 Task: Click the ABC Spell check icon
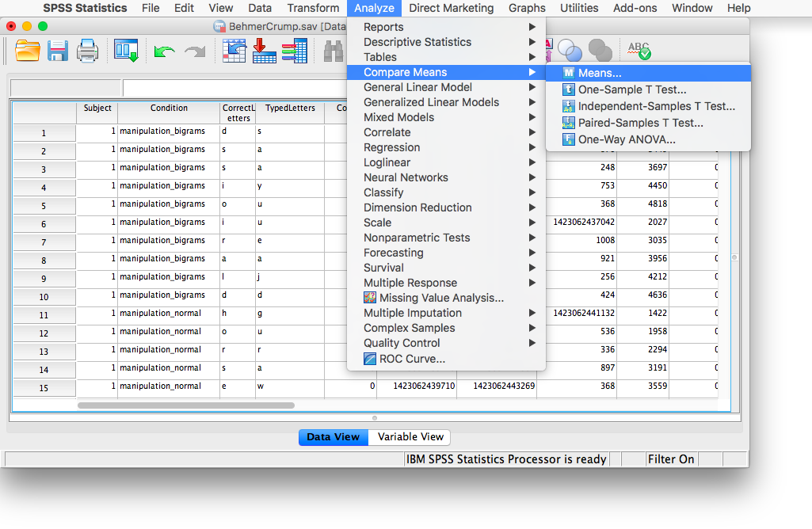(x=639, y=51)
